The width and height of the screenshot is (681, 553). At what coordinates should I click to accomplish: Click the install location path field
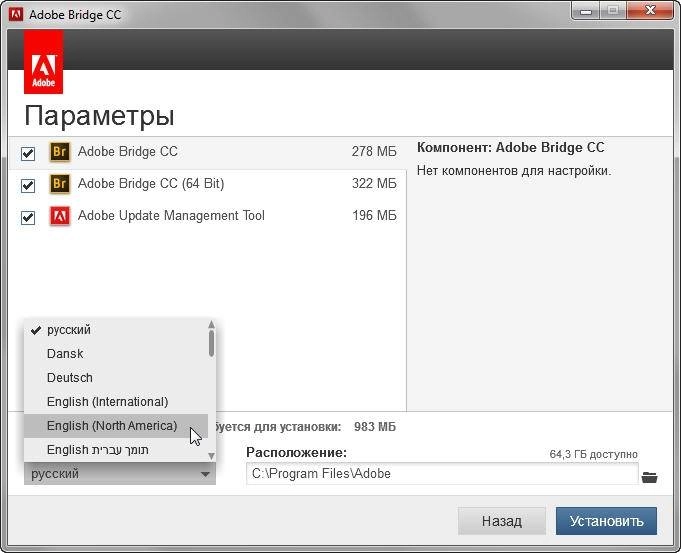[442, 474]
